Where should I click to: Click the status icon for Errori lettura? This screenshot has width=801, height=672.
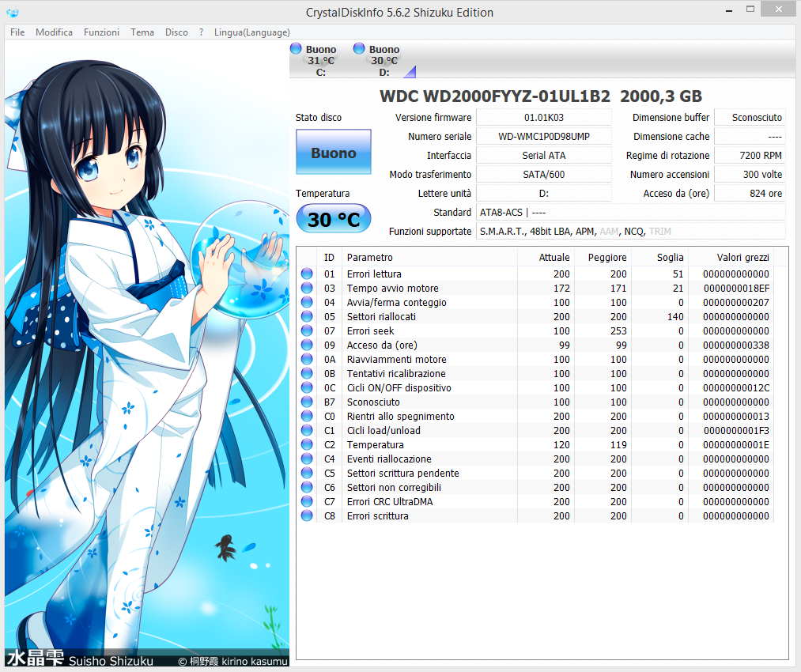point(307,274)
